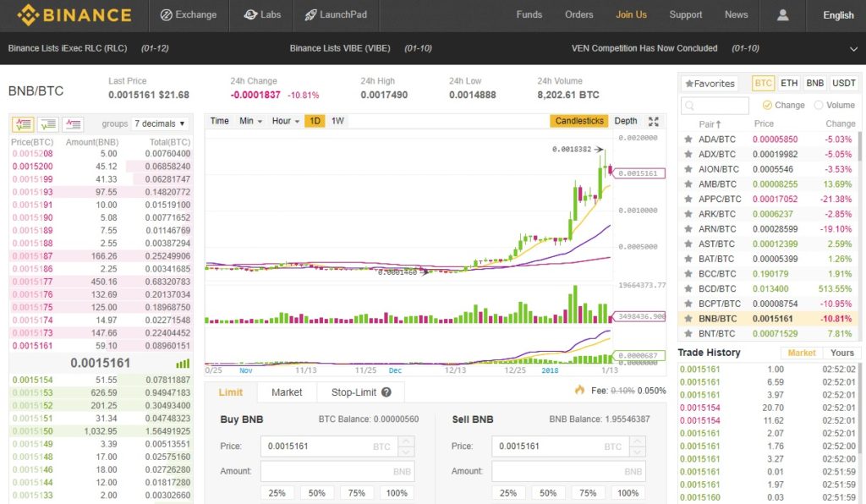This screenshot has height=504, width=866.
Task: Switch to the Market order tab
Action: pyautogui.click(x=287, y=392)
